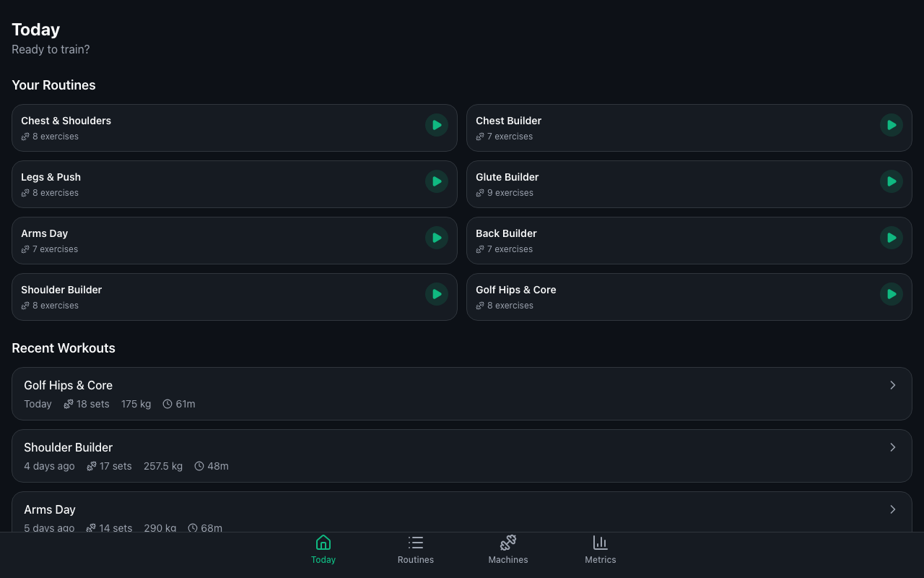
Task: Click the Back Builder routine name
Action: point(506,233)
